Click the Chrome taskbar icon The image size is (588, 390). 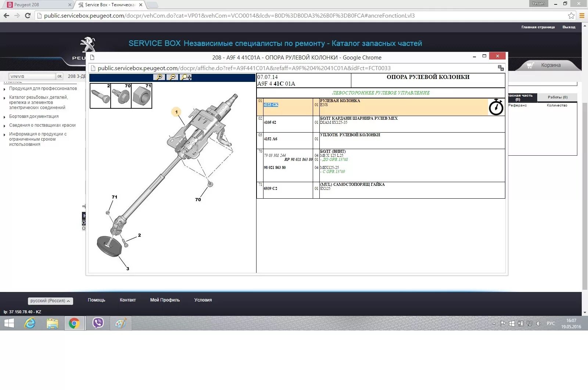[x=74, y=323]
